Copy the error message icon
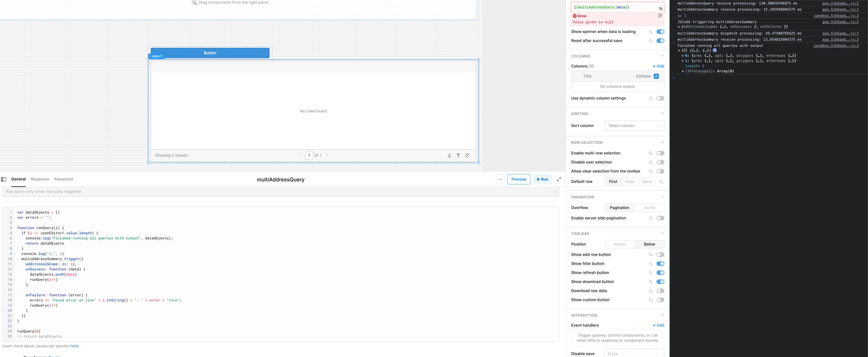 [x=660, y=16]
